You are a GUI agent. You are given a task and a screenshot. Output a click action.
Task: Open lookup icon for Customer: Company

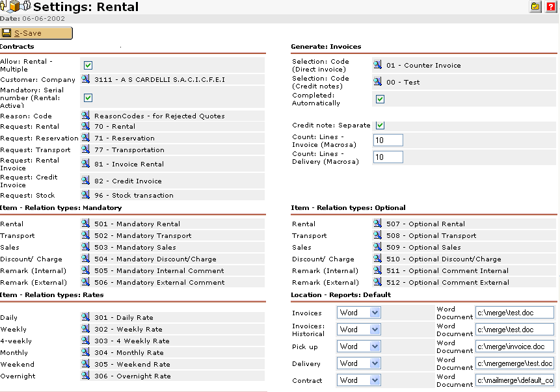point(85,79)
